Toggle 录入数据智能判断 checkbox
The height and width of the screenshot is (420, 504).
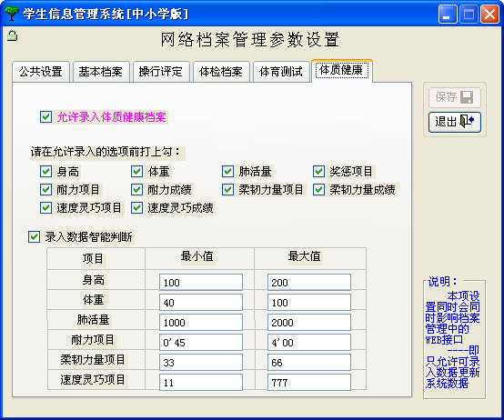point(34,237)
